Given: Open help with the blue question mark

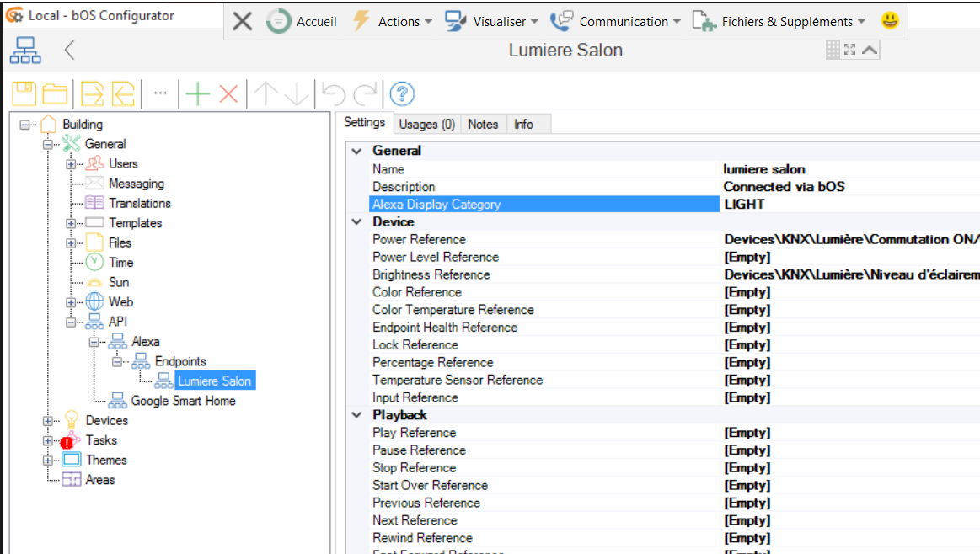Looking at the screenshot, I should click(403, 93).
